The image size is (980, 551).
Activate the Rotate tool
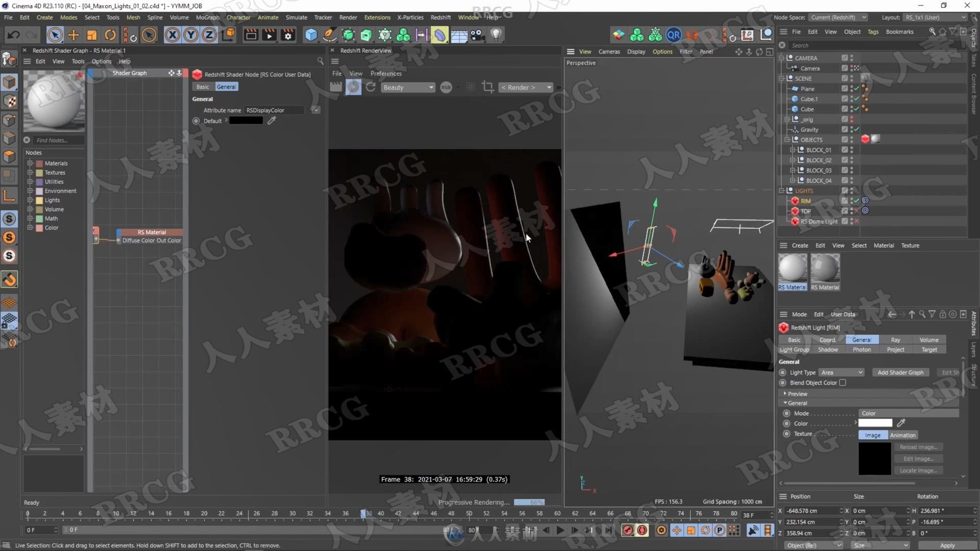110,35
